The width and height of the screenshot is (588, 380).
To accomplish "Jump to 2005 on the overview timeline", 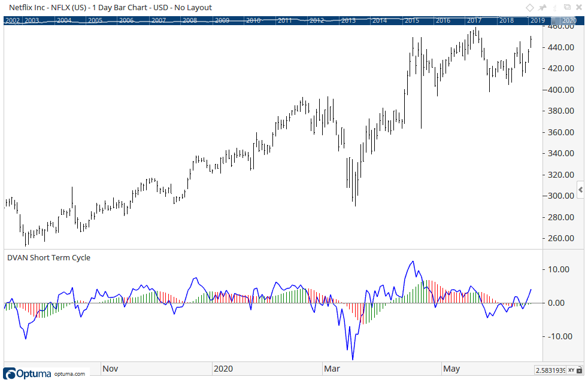I will click(95, 20).
